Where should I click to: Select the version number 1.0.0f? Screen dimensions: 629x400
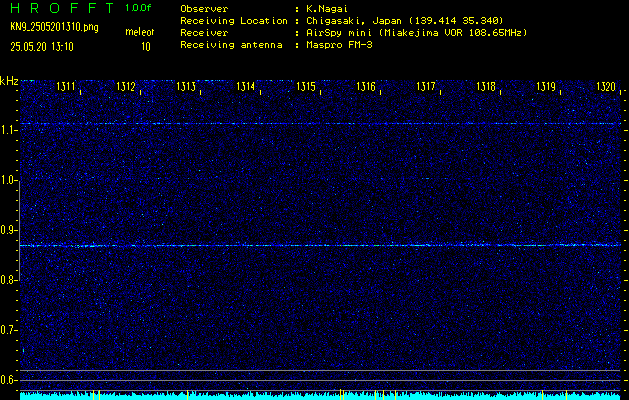pos(138,8)
